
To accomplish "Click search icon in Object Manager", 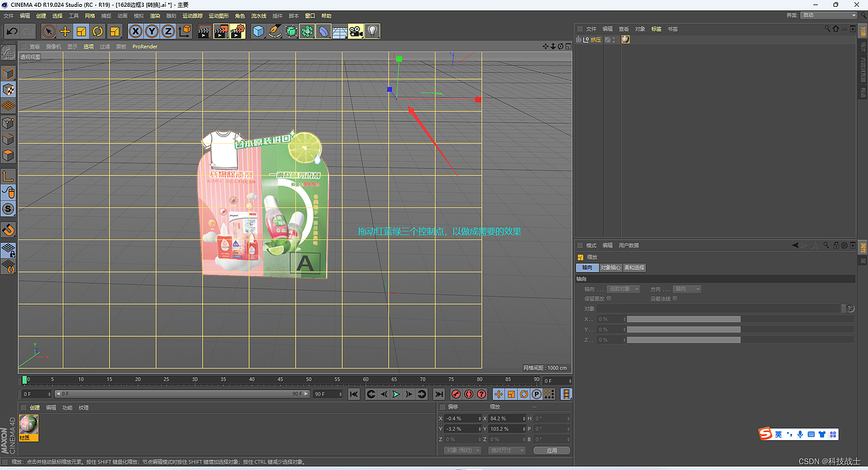I will click(827, 28).
